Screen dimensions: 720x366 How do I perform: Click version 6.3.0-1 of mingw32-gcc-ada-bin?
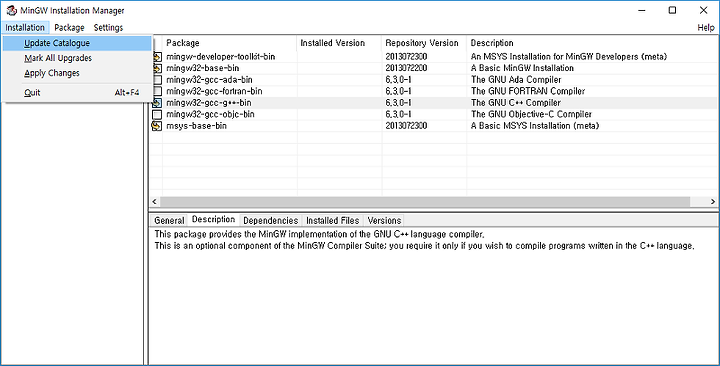coord(399,80)
